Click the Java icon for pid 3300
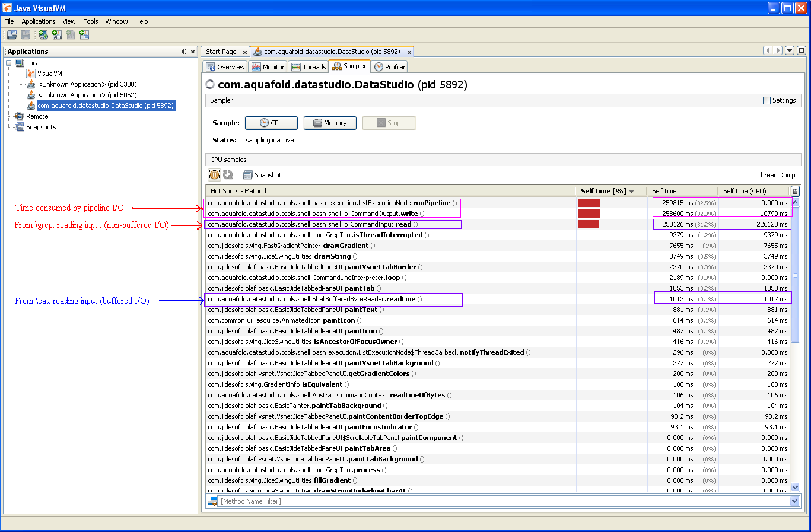This screenshot has height=532, width=811. tap(31, 84)
